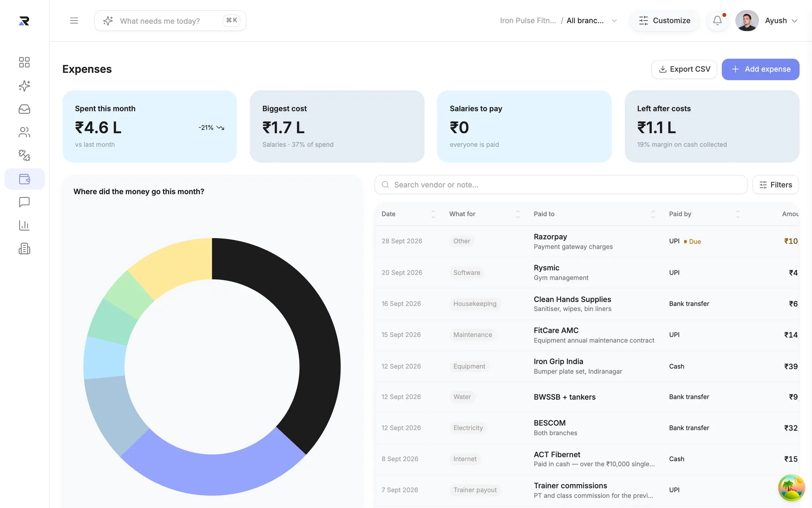Select the wallet expenses icon in sidebar
The height and width of the screenshot is (508, 812).
tap(24, 179)
